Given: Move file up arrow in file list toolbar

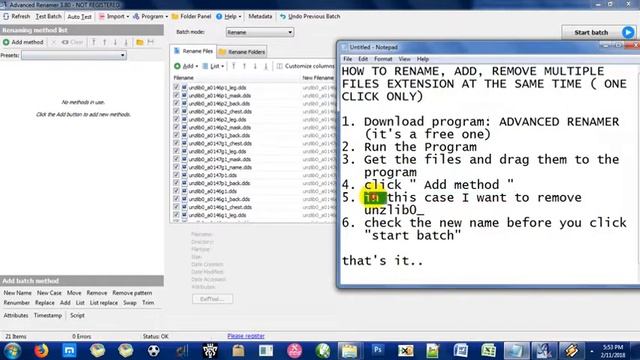Looking at the screenshot, I should click(244, 66).
